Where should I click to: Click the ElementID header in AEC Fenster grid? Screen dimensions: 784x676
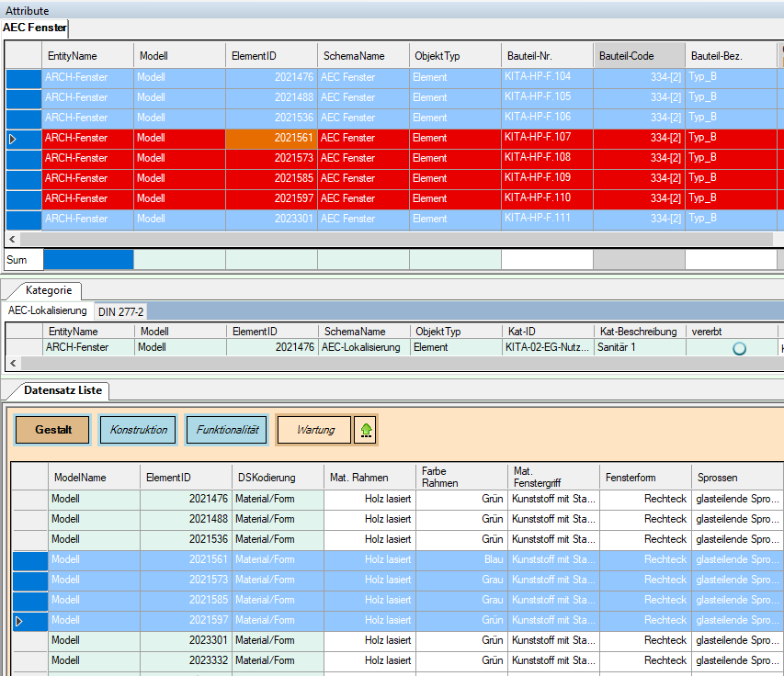[271, 56]
